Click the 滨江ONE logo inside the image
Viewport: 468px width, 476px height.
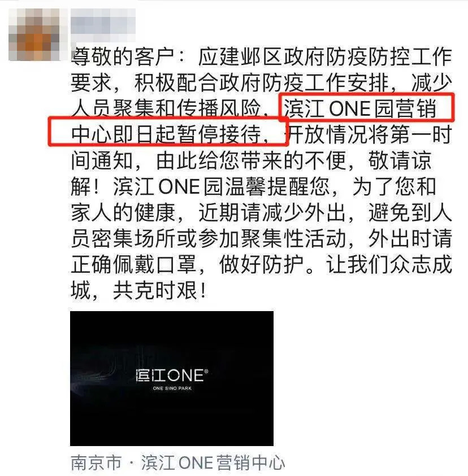click(x=172, y=375)
